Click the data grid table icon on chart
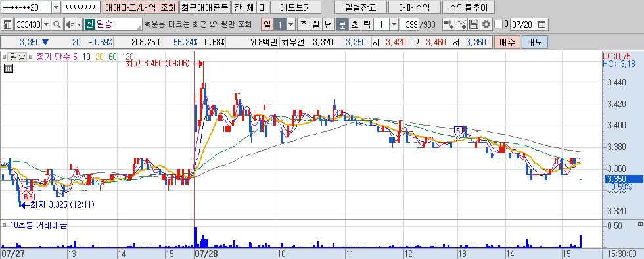The height and width of the screenshot is (259, 644). coord(8,68)
